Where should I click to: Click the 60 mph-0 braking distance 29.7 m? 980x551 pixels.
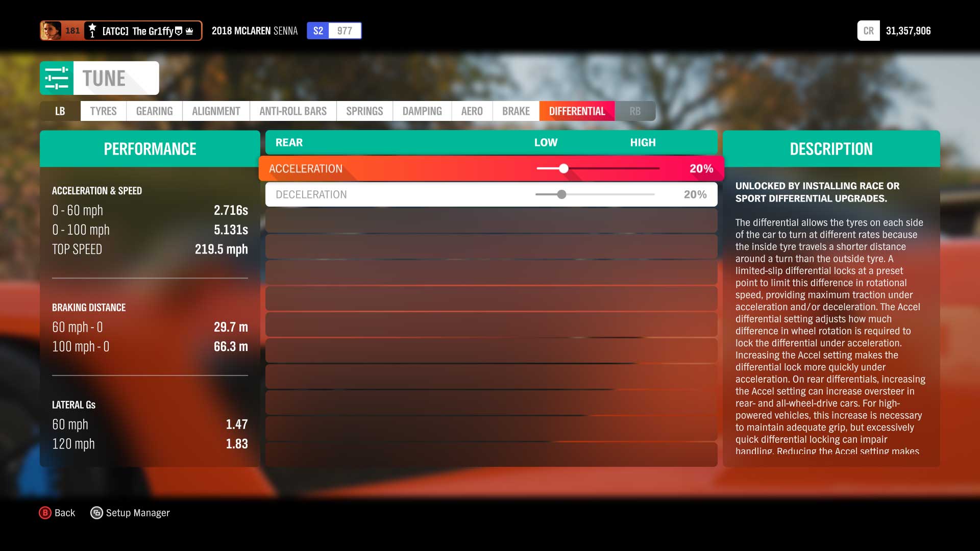click(231, 327)
